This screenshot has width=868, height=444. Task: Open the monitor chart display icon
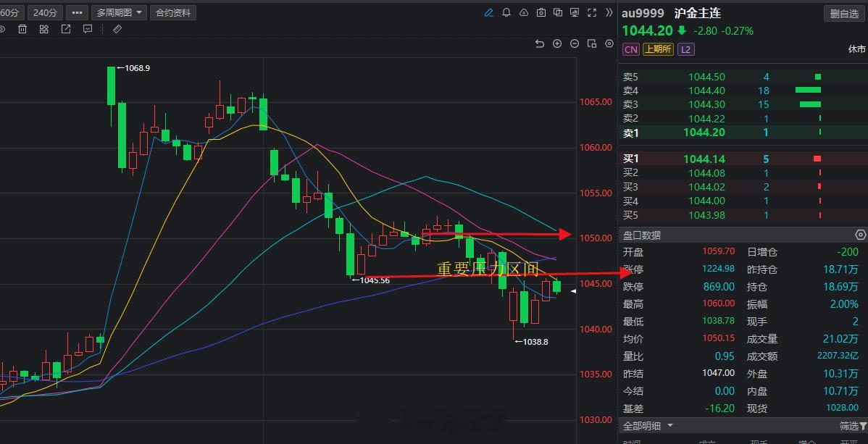tap(575, 13)
